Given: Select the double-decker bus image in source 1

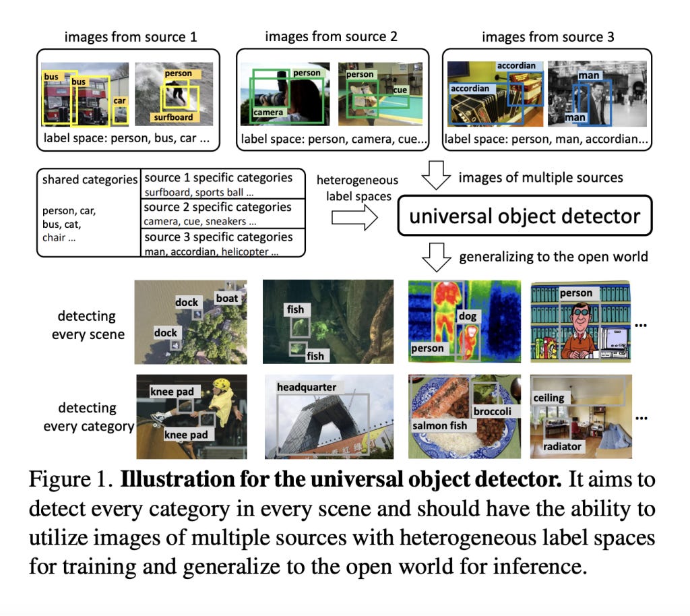Looking at the screenshot, I should 85,94.
